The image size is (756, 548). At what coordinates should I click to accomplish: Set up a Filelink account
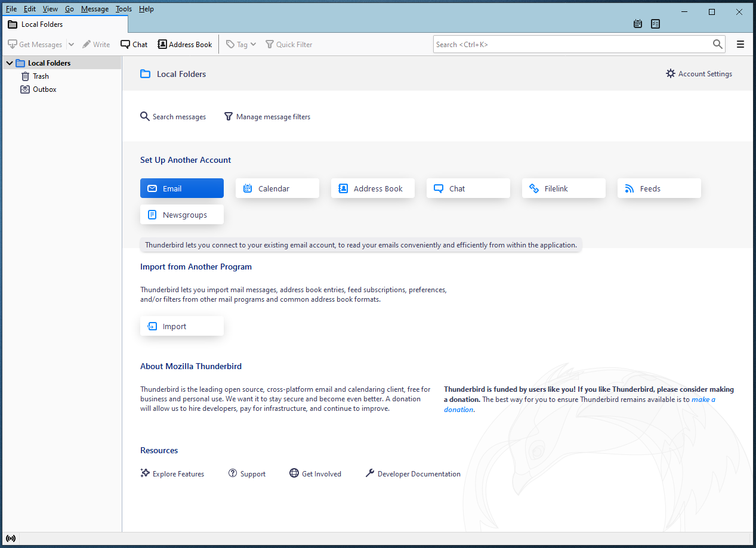pos(563,188)
